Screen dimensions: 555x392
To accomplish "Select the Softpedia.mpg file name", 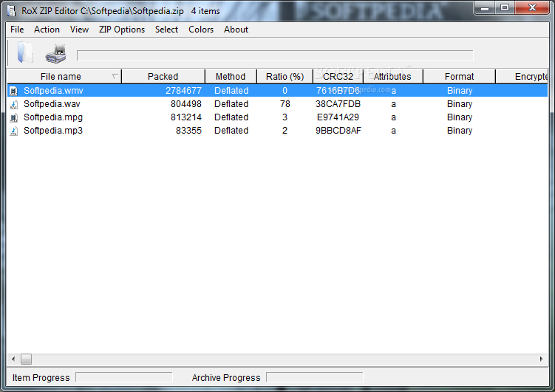I will (x=53, y=117).
